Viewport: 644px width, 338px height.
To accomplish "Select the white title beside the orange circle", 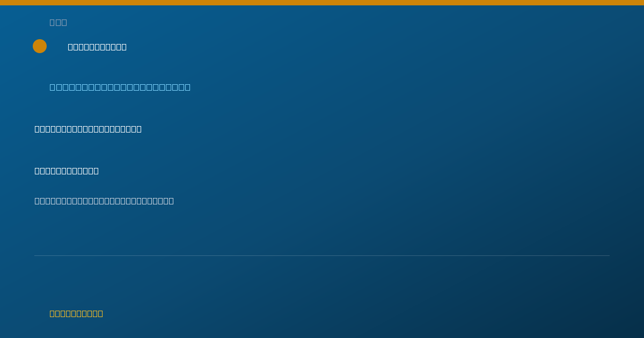I will (x=97, y=47).
